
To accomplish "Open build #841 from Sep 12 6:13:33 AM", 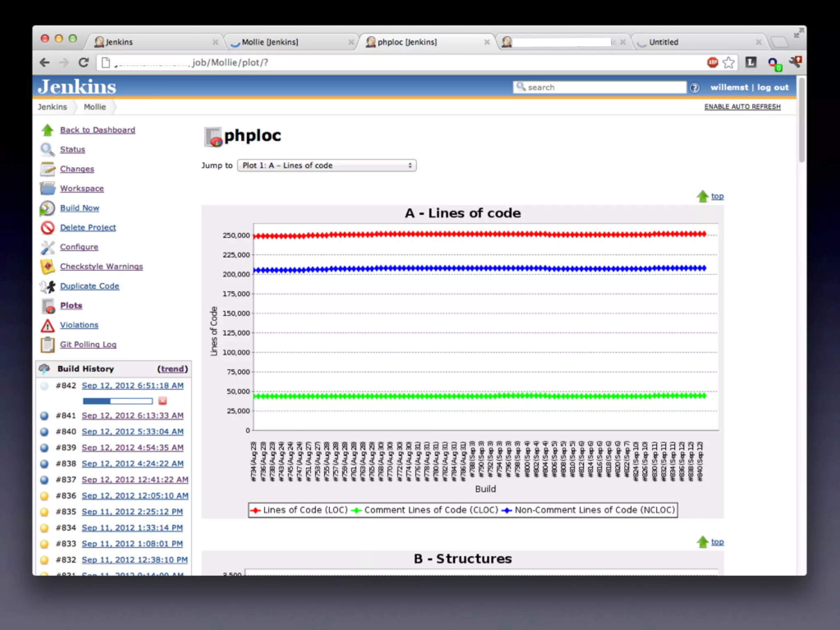I will coord(132,415).
